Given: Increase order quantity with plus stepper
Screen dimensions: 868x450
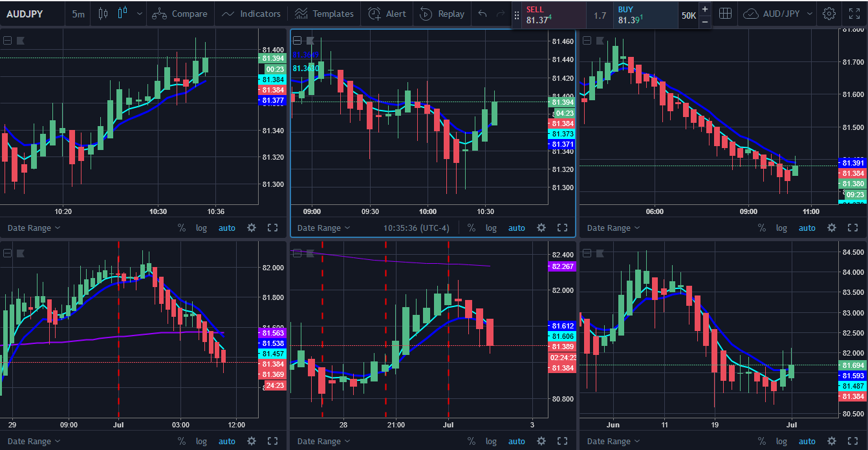Looking at the screenshot, I should (x=704, y=9).
